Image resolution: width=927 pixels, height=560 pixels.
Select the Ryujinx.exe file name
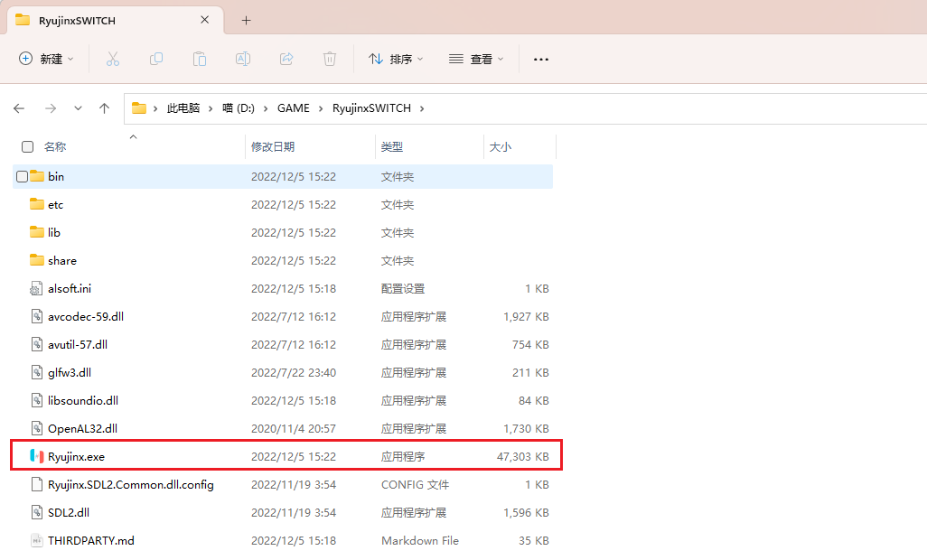coord(76,457)
